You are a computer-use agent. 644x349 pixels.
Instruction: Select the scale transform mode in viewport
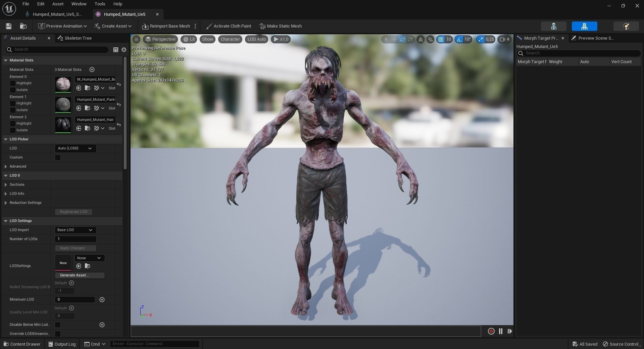410,39
